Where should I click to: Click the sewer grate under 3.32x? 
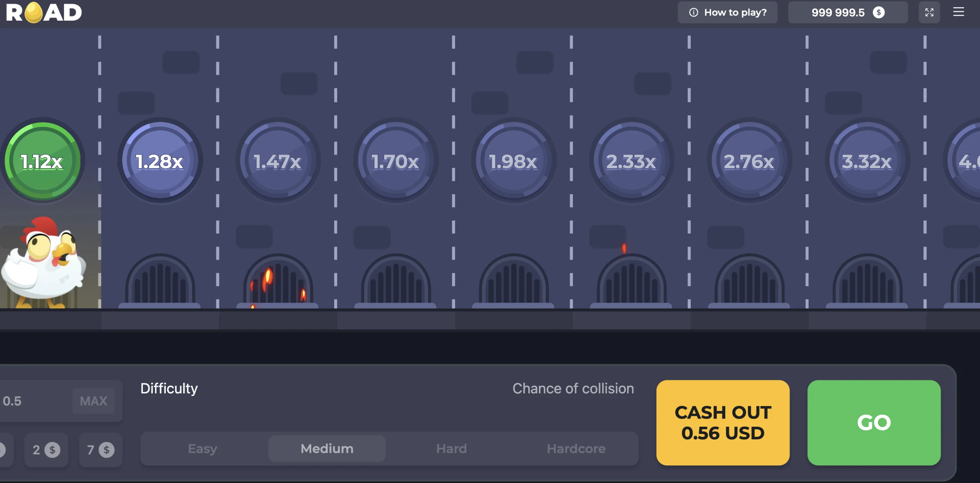pyautogui.click(x=867, y=281)
